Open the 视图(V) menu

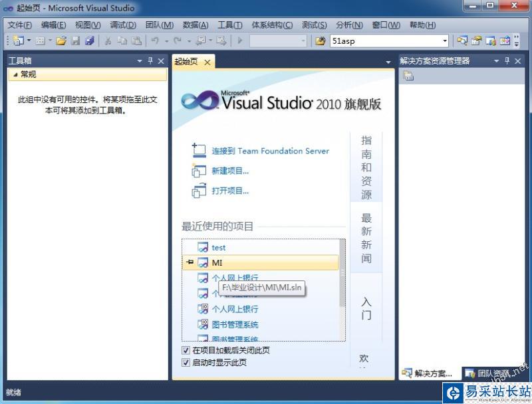tap(88, 25)
